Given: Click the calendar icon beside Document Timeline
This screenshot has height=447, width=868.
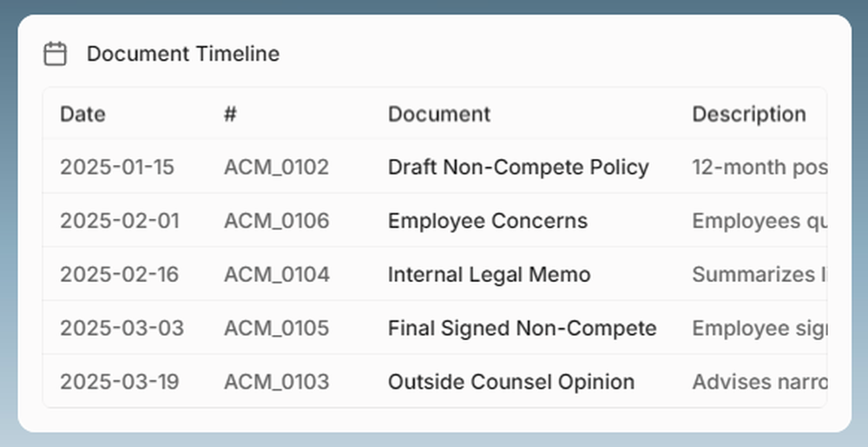Looking at the screenshot, I should pos(55,54).
